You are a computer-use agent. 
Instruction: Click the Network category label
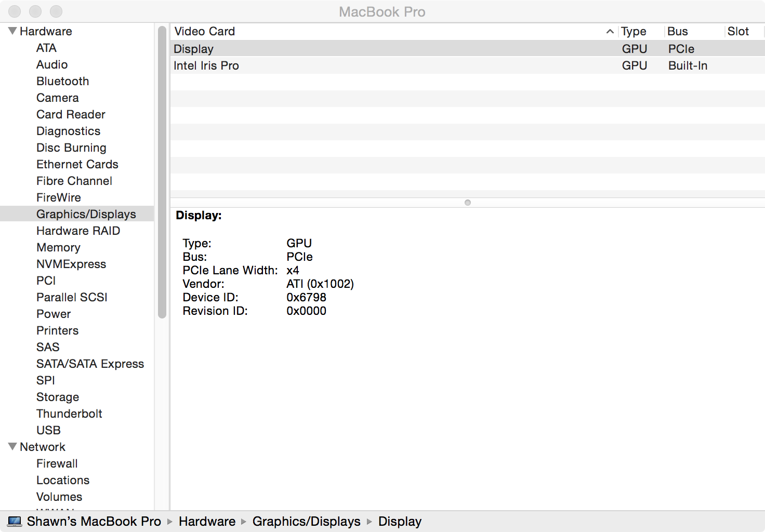43,447
